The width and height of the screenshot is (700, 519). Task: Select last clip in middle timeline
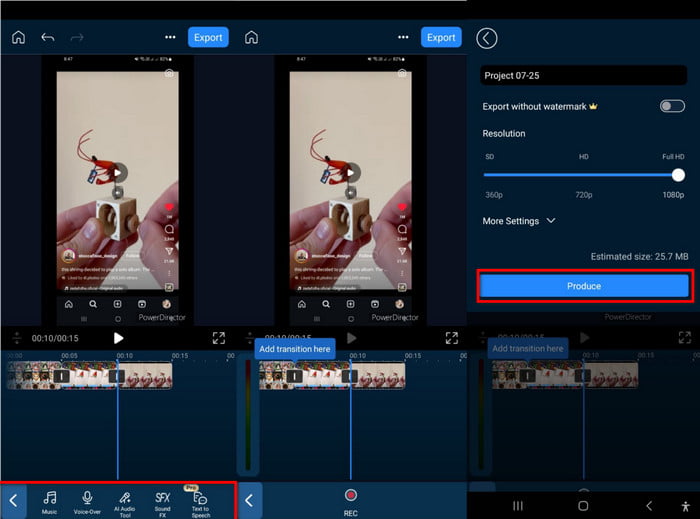(378, 375)
